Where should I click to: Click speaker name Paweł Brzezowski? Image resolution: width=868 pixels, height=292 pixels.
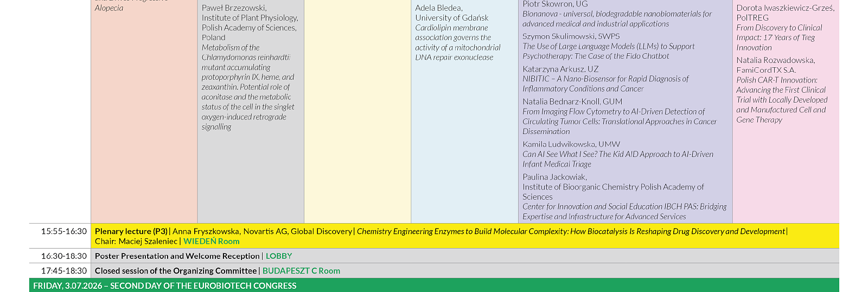click(x=234, y=8)
